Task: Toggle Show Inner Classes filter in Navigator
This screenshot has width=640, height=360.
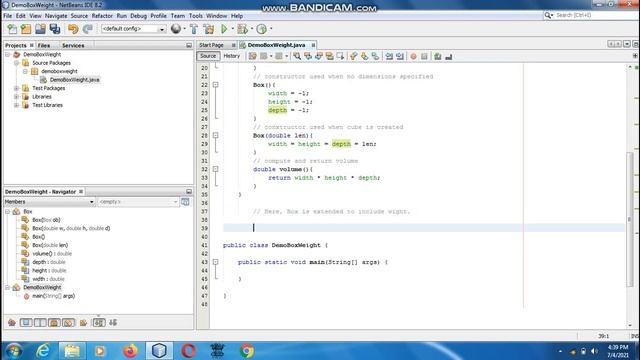Action: pyautogui.click(x=69, y=322)
